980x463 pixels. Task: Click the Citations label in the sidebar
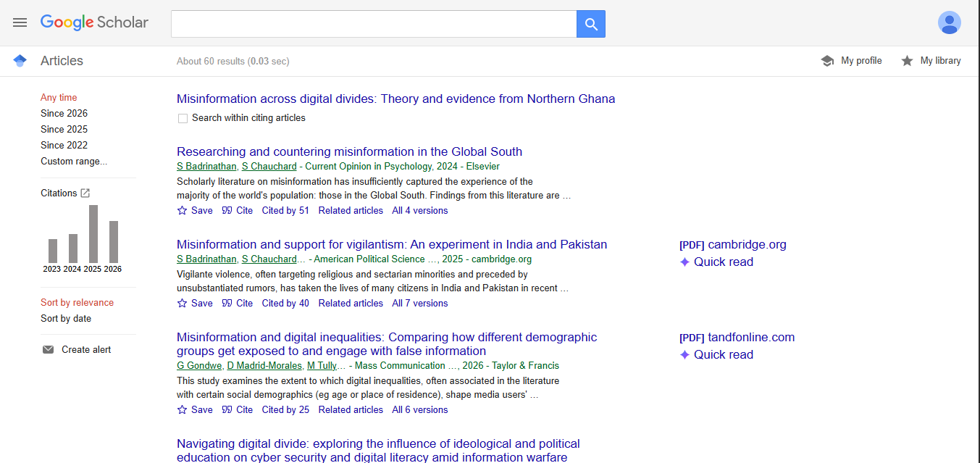click(59, 193)
